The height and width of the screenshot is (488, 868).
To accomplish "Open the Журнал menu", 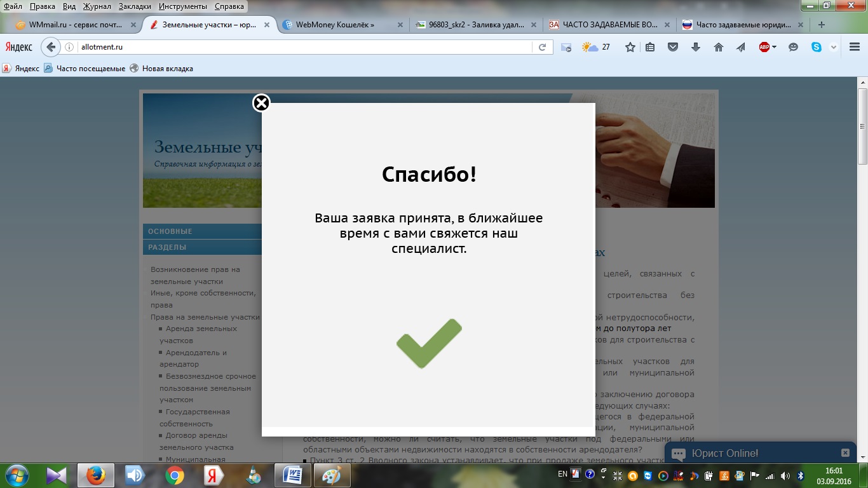I will click(97, 6).
